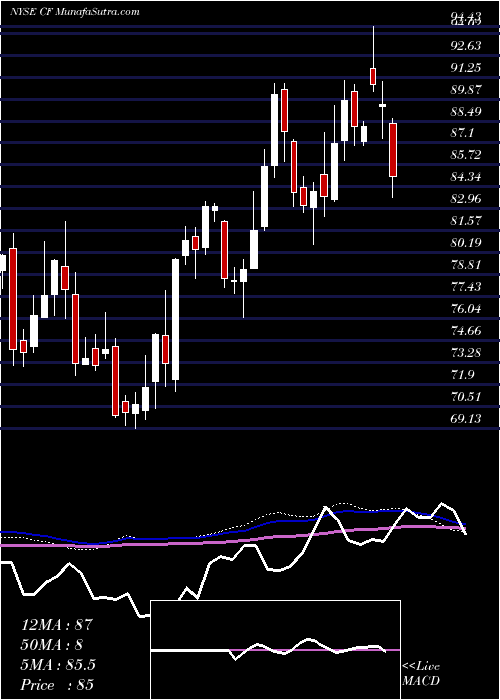Screen dimensions: 500x700
Task: Click inside the MACD inset chart box
Action: (x=275, y=650)
